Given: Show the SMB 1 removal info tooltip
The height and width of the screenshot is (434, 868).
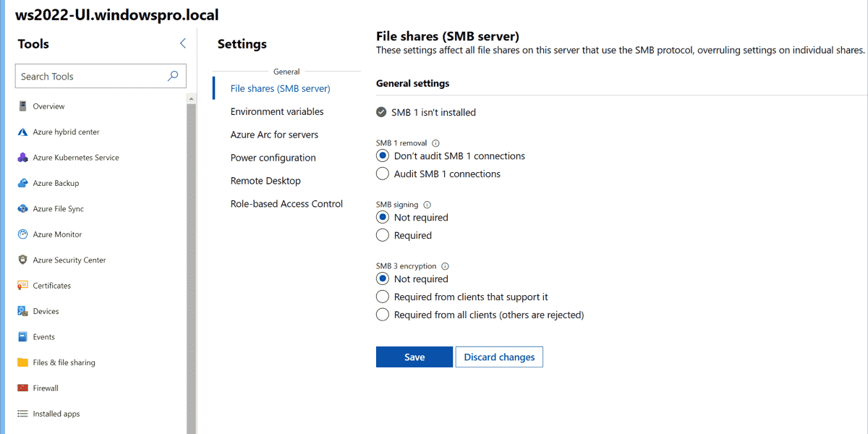Looking at the screenshot, I should point(436,143).
